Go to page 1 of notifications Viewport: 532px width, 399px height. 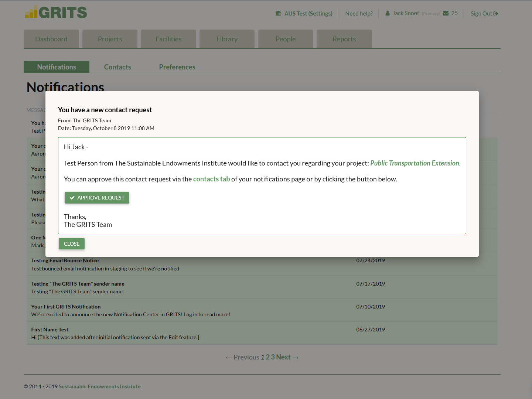coord(263,357)
